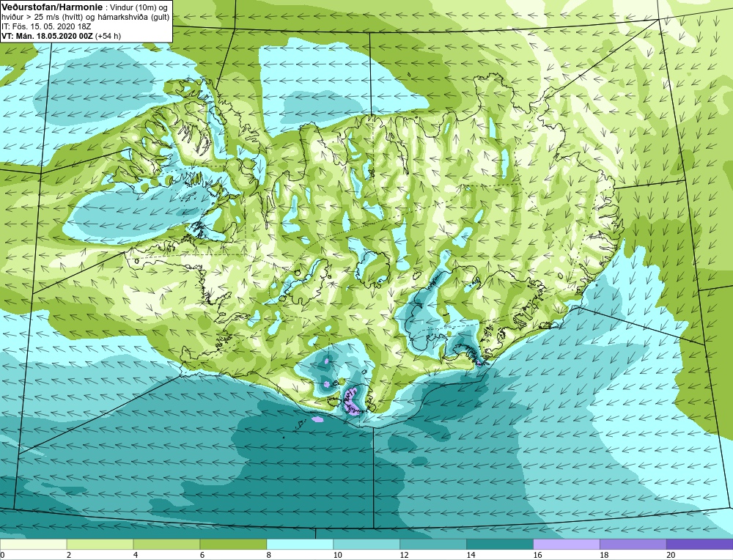
Task: Click the 12–14 m/s teal swatch
Action: [433, 544]
